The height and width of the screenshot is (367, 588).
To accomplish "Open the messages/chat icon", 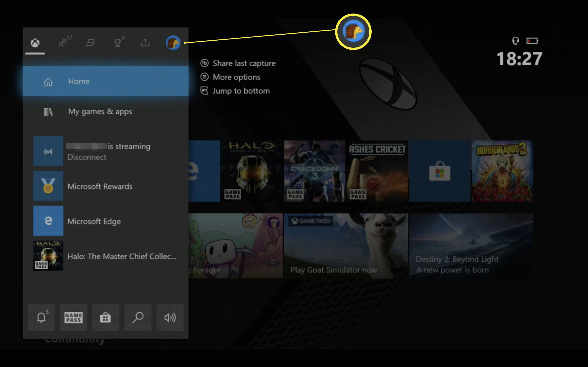I will coord(90,42).
